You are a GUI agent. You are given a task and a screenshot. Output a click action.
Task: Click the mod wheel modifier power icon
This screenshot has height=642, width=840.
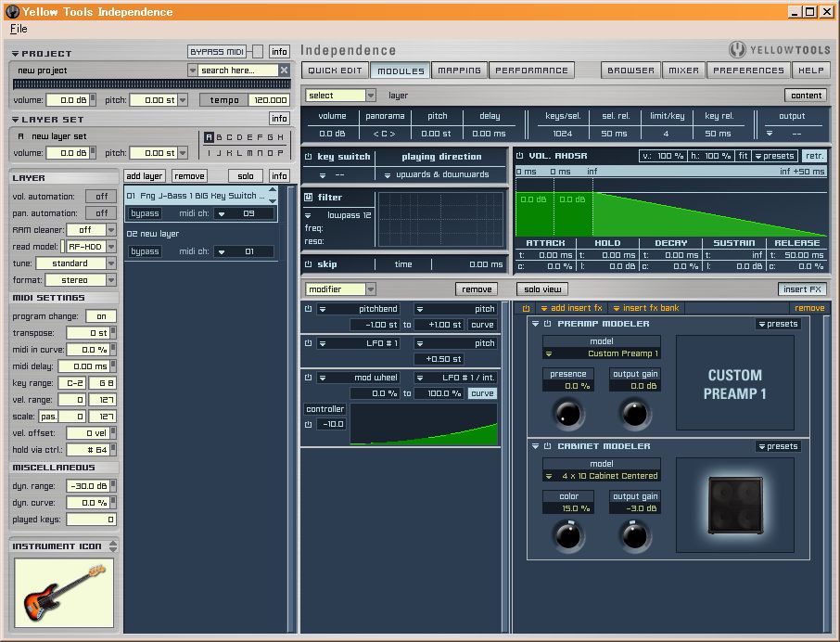click(x=308, y=378)
